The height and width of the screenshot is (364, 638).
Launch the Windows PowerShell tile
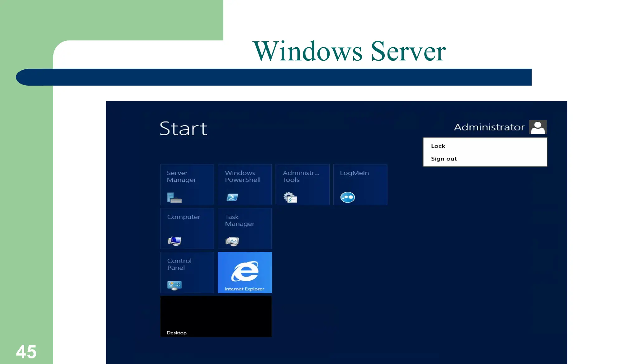point(245,184)
